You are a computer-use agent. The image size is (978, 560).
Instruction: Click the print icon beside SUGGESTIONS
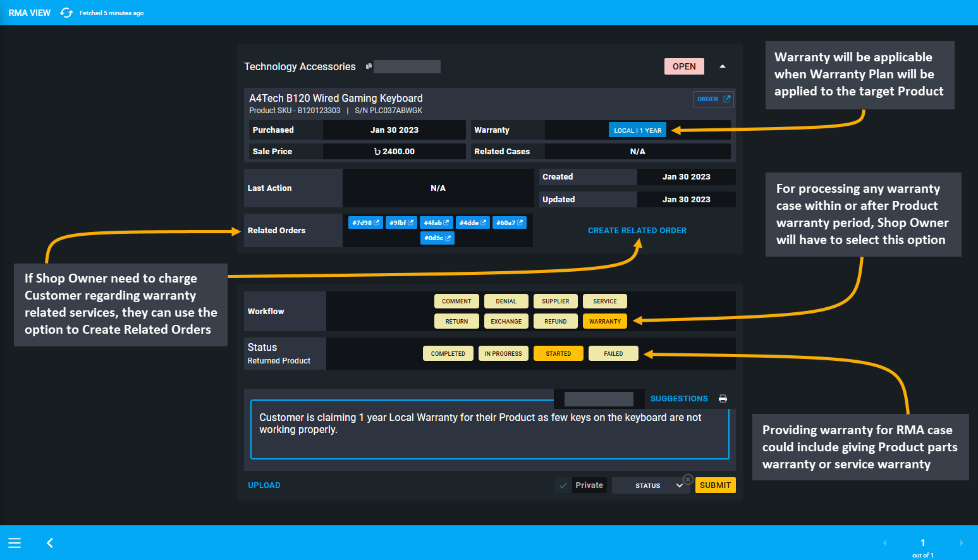pyautogui.click(x=723, y=399)
